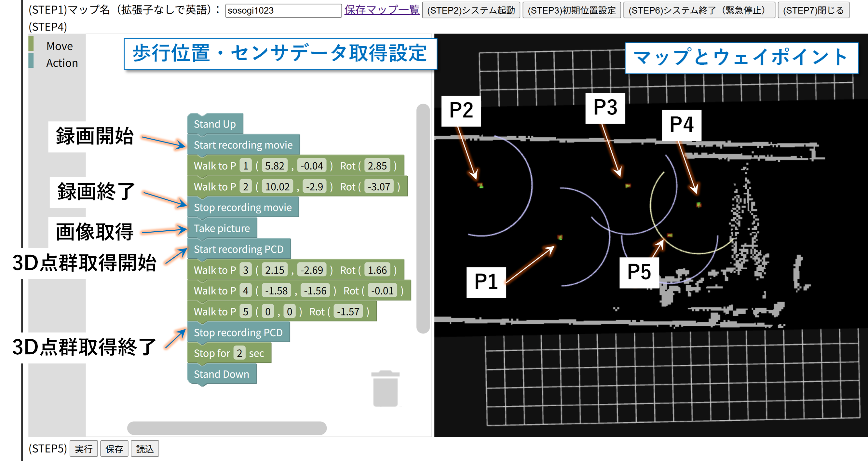
Task: Click the P1 waypoint marker on map
Action: click(x=560, y=237)
